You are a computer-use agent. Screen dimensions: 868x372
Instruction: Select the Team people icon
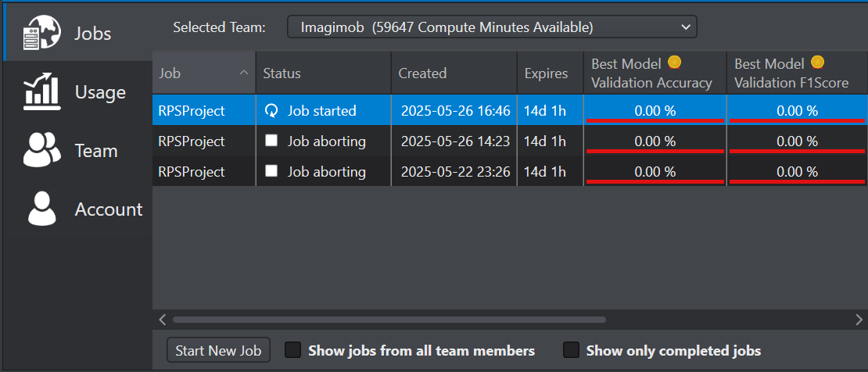pos(42,150)
